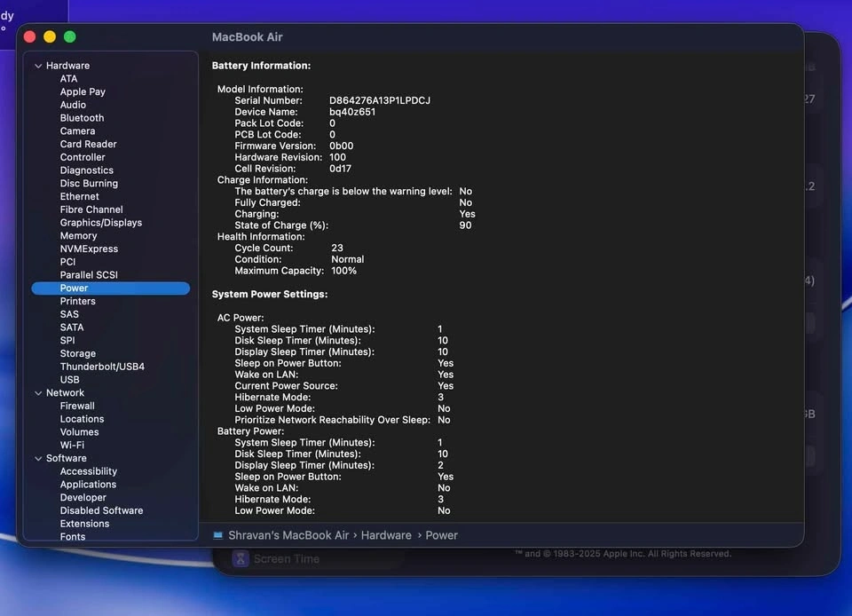Screen dimensions: 852x616
Task: Click the laptop icon in the path bar
Action: point(218,535)
